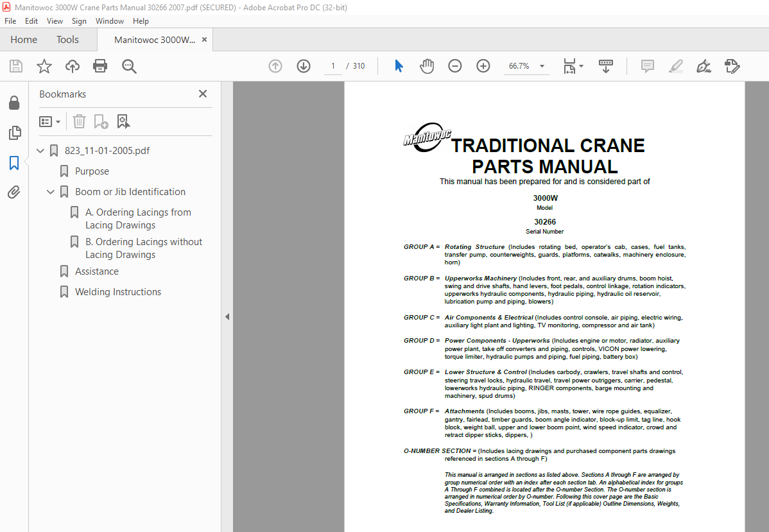Click the GROUP A = label
This screenshot has width=769, height=532.
click(422, 246)
